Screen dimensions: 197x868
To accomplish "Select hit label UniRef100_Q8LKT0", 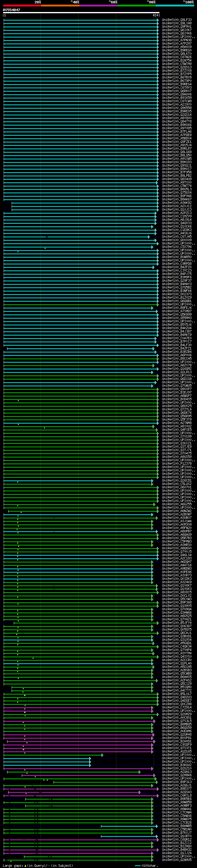I will [x=176, y=54].
